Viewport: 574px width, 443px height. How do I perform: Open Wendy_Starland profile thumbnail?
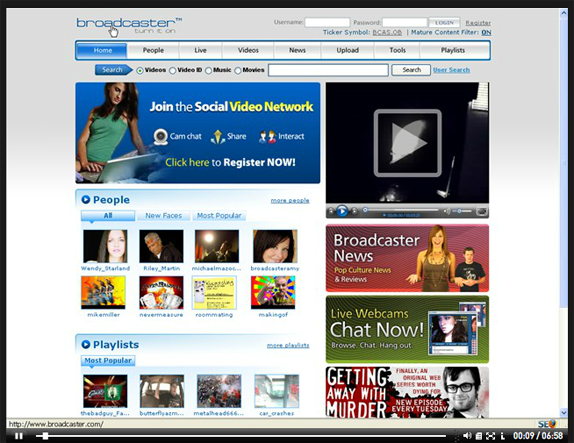click(105, 246)
